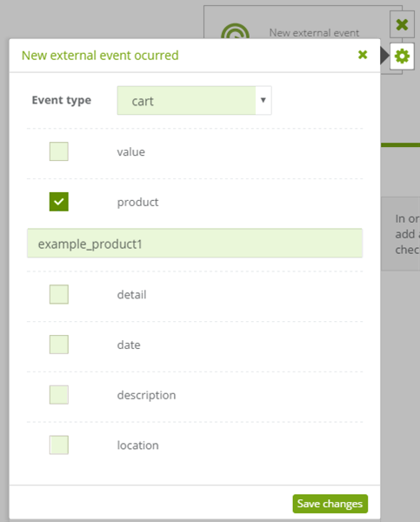Open the gear settings icon
Image resolution: width=420 pixels, height=522 pixels.
tap(402, 57)
